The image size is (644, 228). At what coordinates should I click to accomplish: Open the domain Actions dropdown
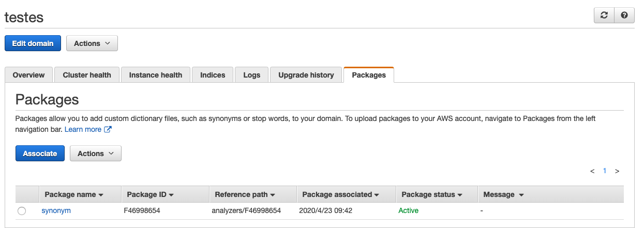coord(92,43)
